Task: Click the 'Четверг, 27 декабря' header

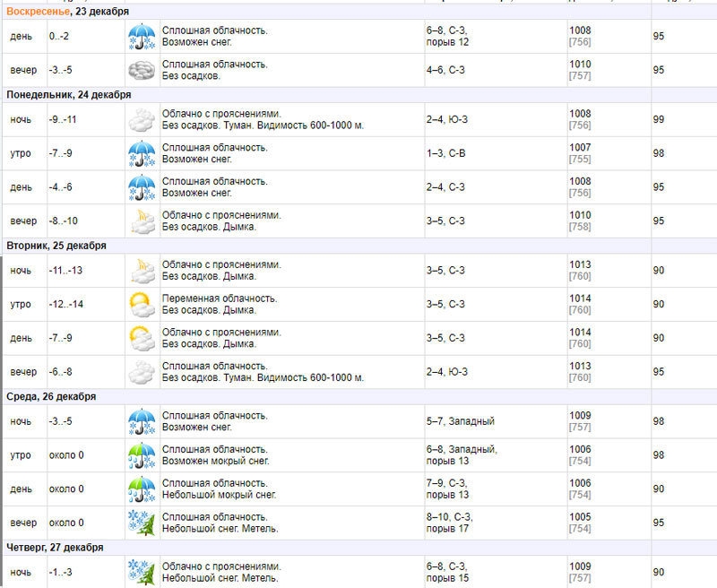Action: 55,548
